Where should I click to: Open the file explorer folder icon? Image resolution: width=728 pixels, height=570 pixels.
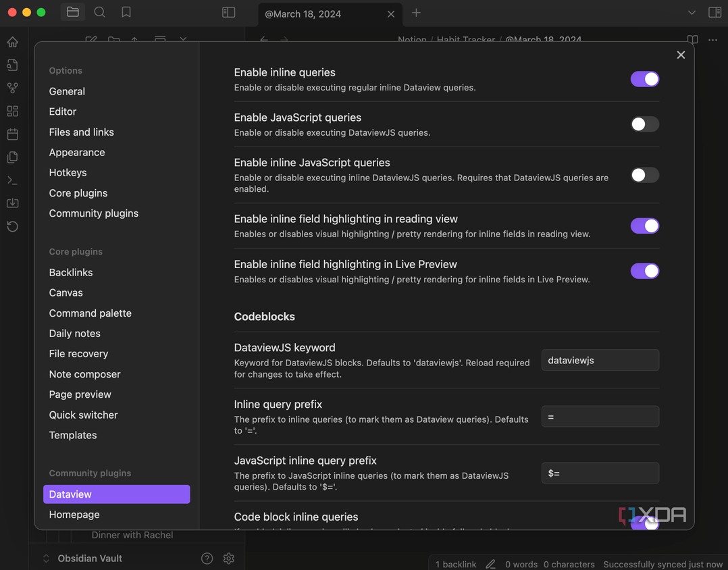(x=73, y=12)
